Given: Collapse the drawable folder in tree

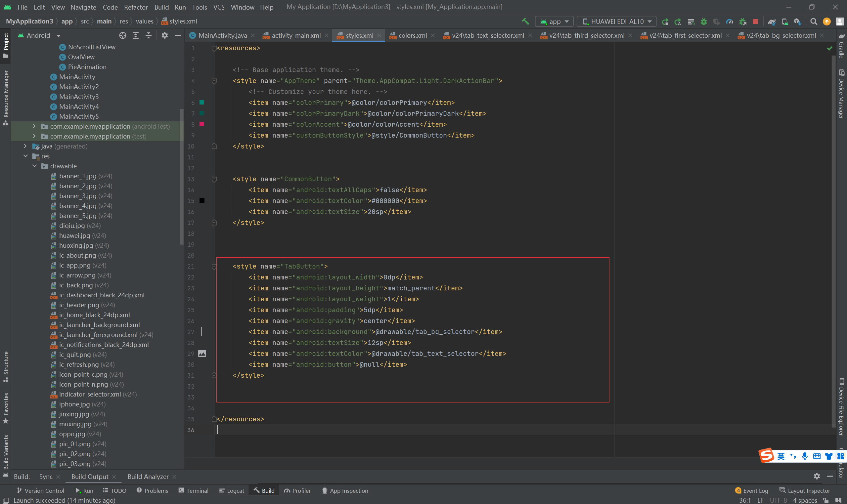Looking at the screenshot, I should pos(34,166).
